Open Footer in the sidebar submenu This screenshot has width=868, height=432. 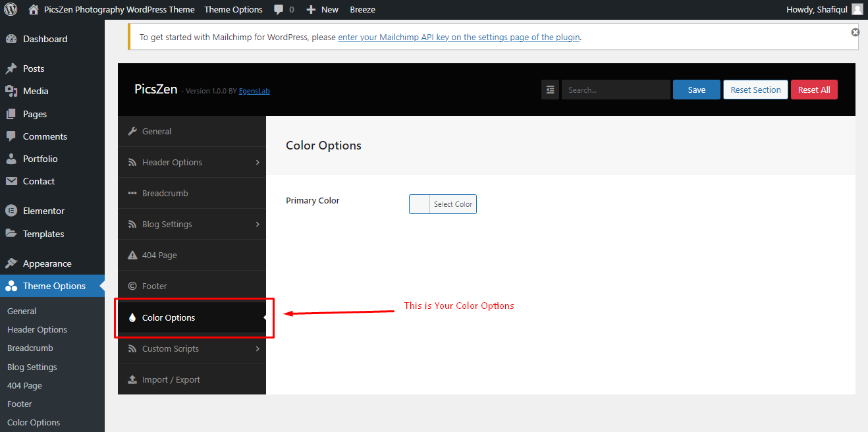pos(20,404)
